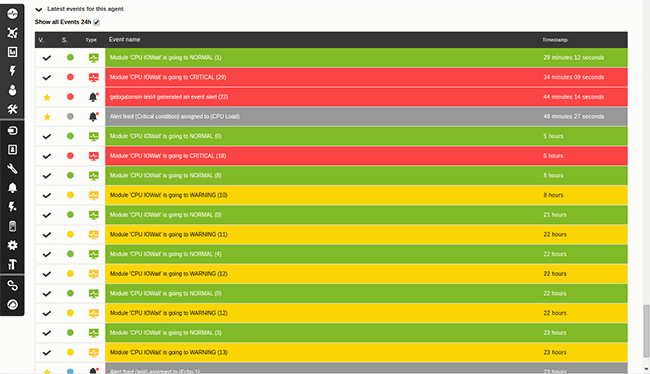Click module type icon on CRITICAL (29) row

(94, 78)
